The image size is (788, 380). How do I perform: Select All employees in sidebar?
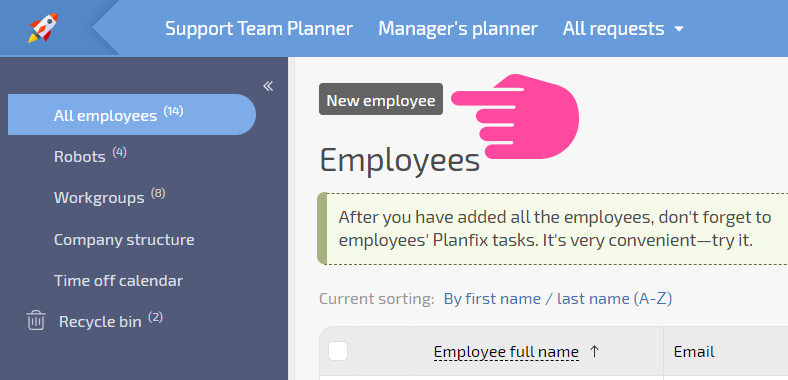[x=132, y=115]
